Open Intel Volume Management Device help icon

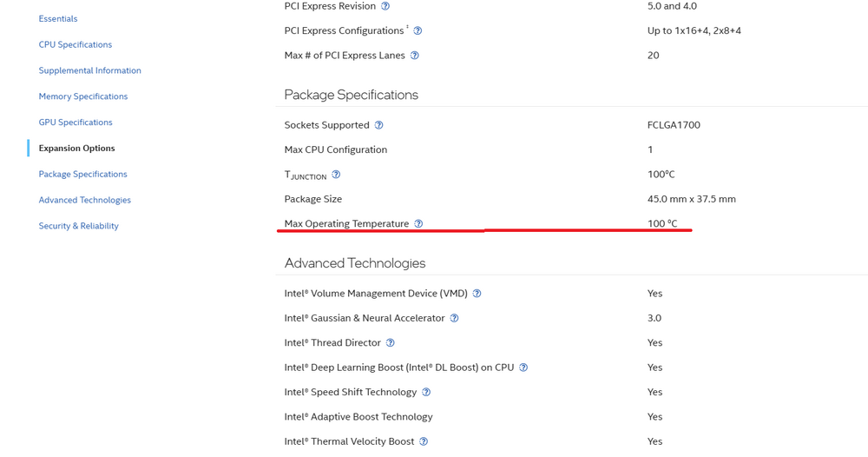click(477, 294)
